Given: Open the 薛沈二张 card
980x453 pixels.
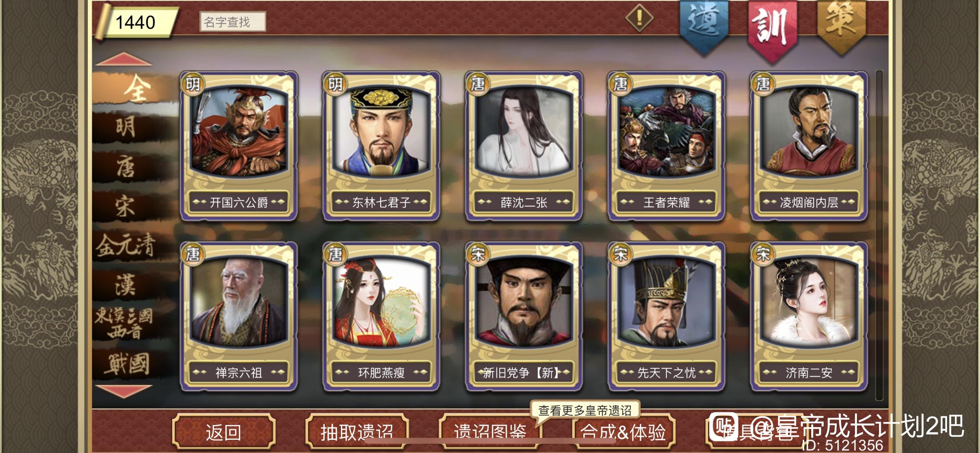Looking at the screenshot, I should (x=524, y=146).
